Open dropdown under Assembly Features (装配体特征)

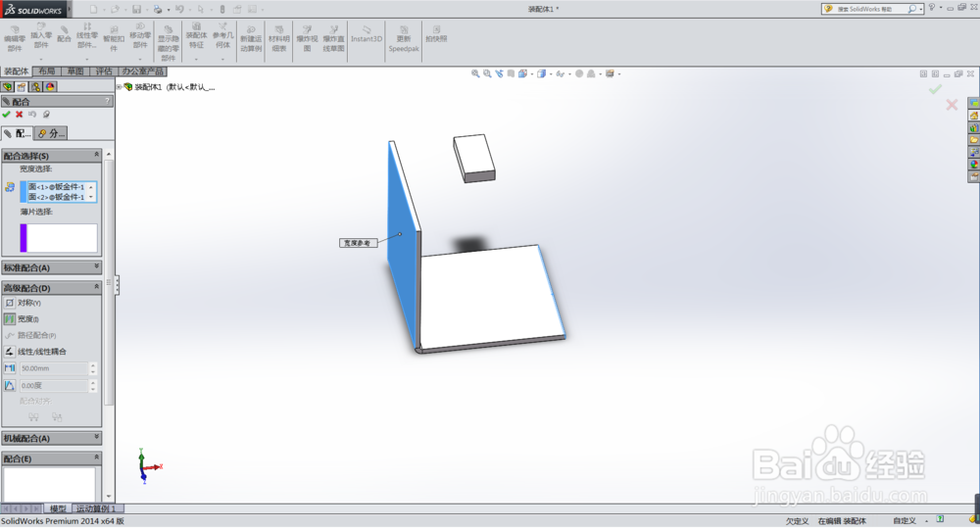pyautogui.click(x=196, y=59)
